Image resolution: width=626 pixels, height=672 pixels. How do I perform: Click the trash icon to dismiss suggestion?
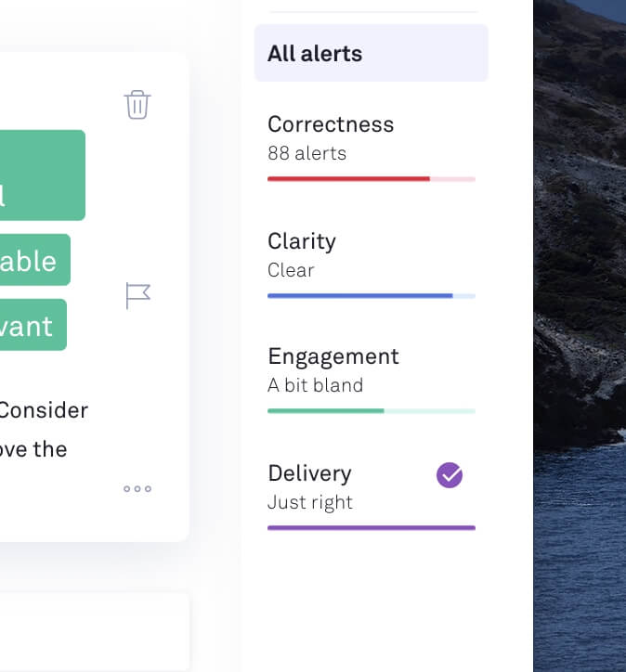pyautogui.click(x=137, y=104)
